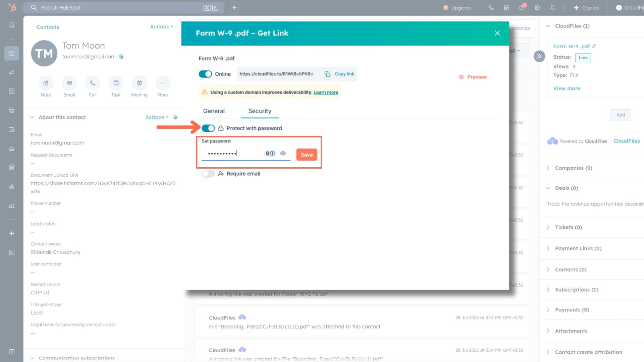Viewport: 644px width, 362px height.
Task: Open the bookmarks icon in the left sidebar
Action: click(12, 25)
